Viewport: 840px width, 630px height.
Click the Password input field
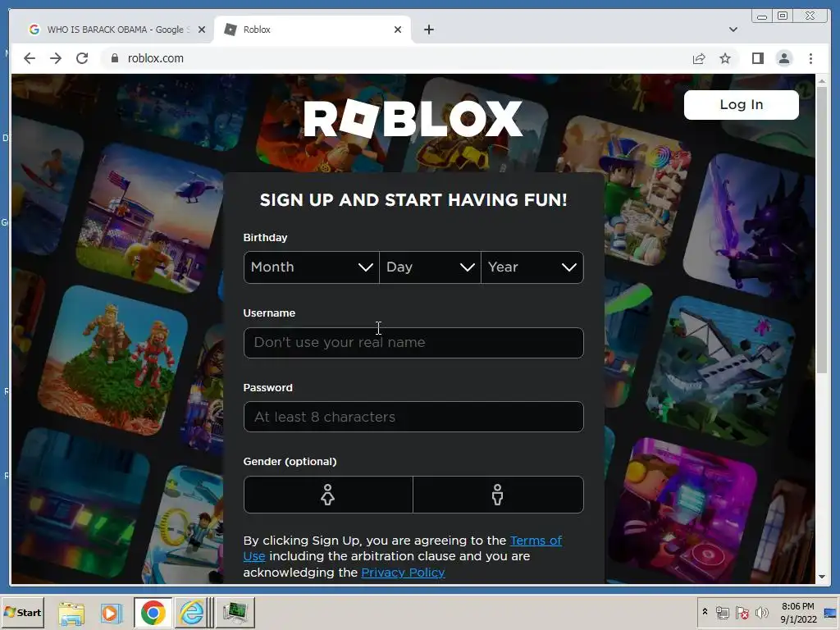[413, 417]
